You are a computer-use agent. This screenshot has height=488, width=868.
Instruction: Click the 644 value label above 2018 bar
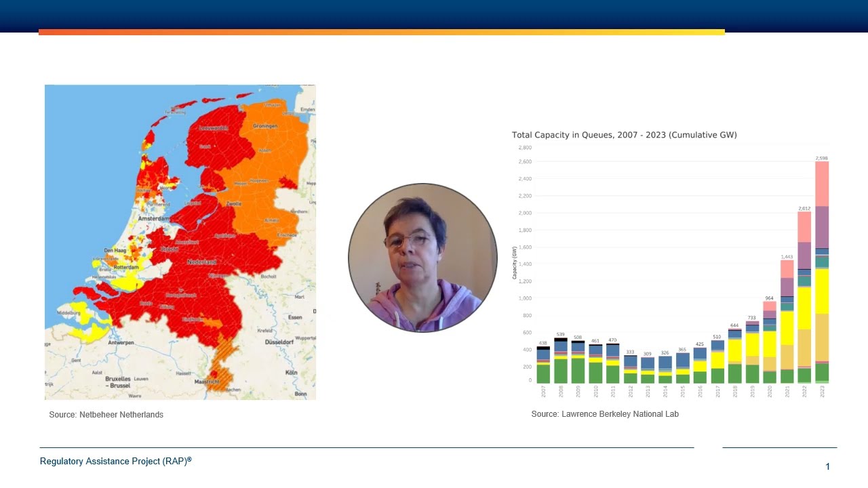tap(734, 325)
